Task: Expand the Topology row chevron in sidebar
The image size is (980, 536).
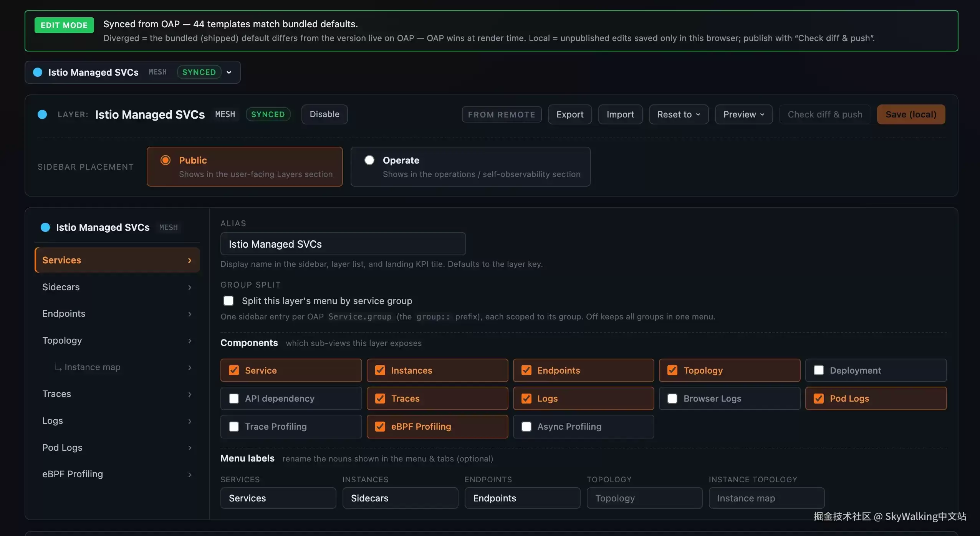Action: (x=190, y=341)
